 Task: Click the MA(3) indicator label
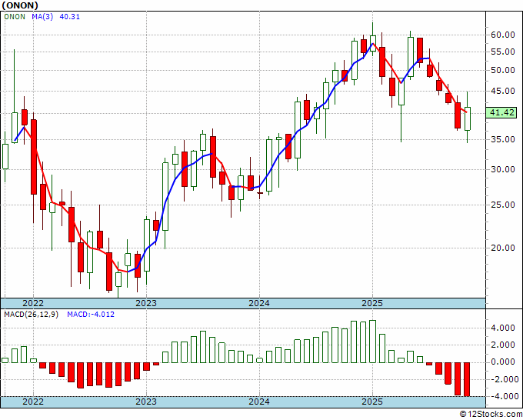pos(42,17)
